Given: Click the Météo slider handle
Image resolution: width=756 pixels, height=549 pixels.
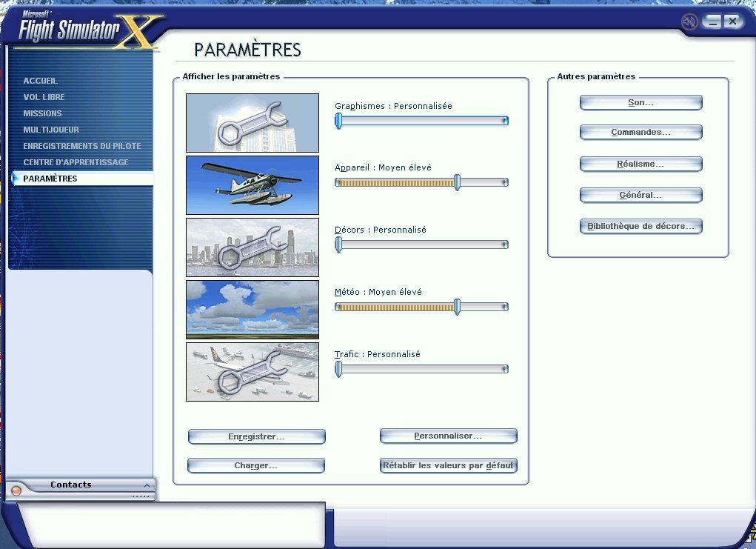Looking at the screenshot, I should click(x=457, y=307).
